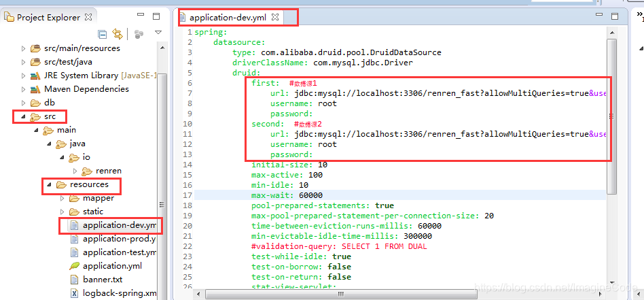The image size is (644, 300).
Task: Click the renren folder icon
Action: 87,171
